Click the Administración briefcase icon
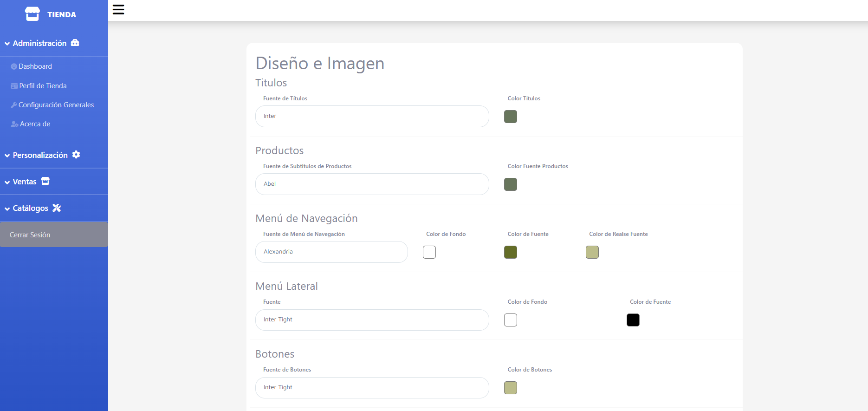The image size is (868, 411). (75, 43)
